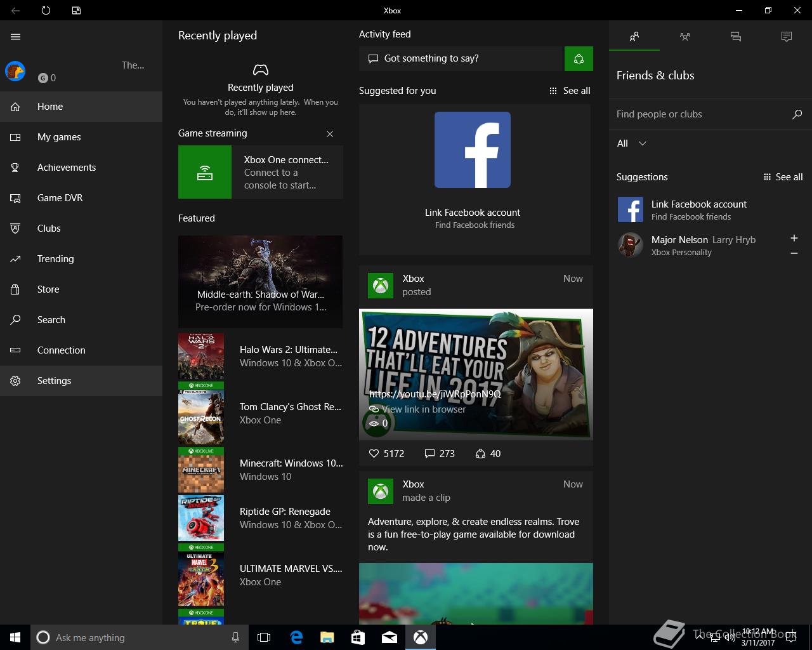Open ULTIMATE MARVEL VS game listing
This screenshot has width=812, height=650.
pyautogui.click(x=261, y=575)
